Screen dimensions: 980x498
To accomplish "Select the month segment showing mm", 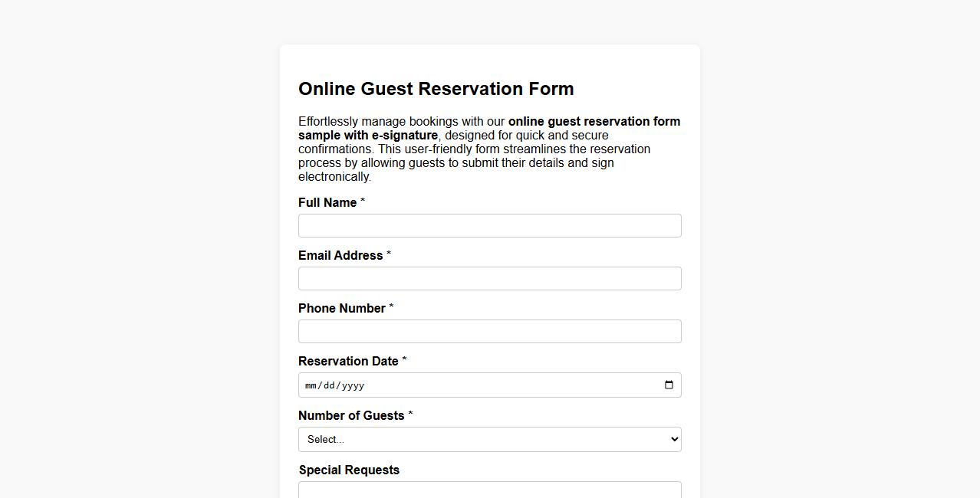I will (311, 385).
